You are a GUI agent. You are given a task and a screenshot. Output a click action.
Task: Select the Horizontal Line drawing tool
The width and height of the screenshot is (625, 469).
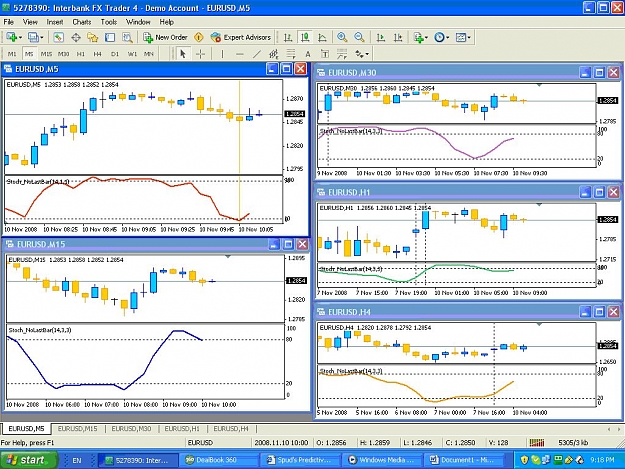click(x=240, y=53)
